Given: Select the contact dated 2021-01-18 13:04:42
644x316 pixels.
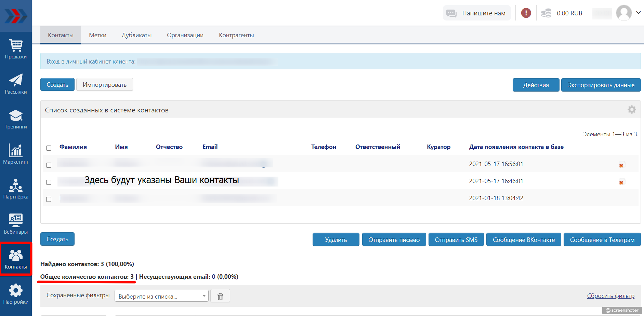Looking at the screenshot, I should coord(49,199).
